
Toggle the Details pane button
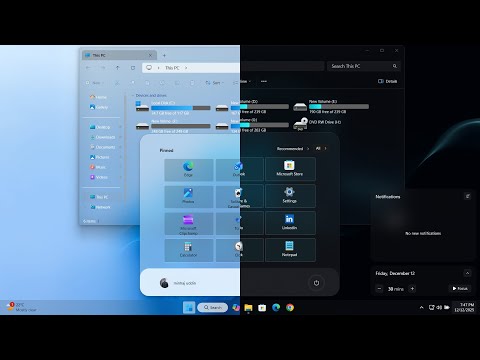387,81
